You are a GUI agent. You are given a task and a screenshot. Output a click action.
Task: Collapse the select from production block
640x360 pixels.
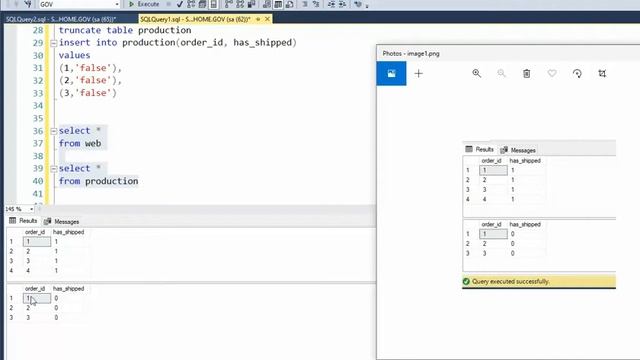[53, 169]
